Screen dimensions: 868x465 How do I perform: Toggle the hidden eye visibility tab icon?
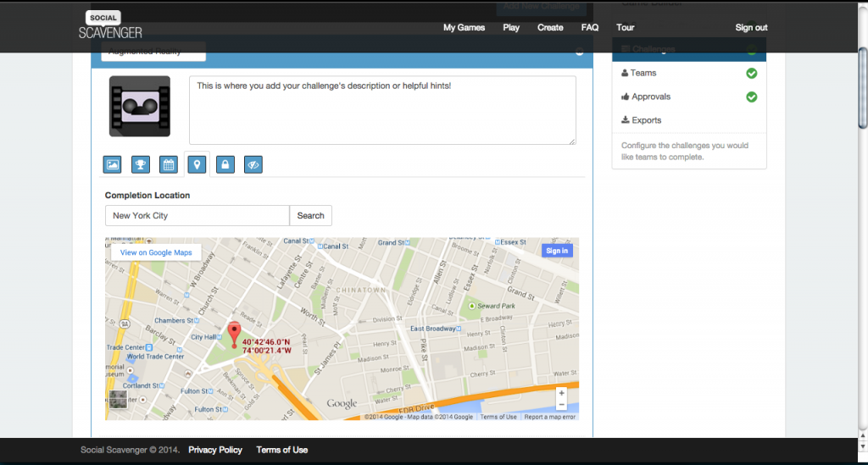point(253,165)
